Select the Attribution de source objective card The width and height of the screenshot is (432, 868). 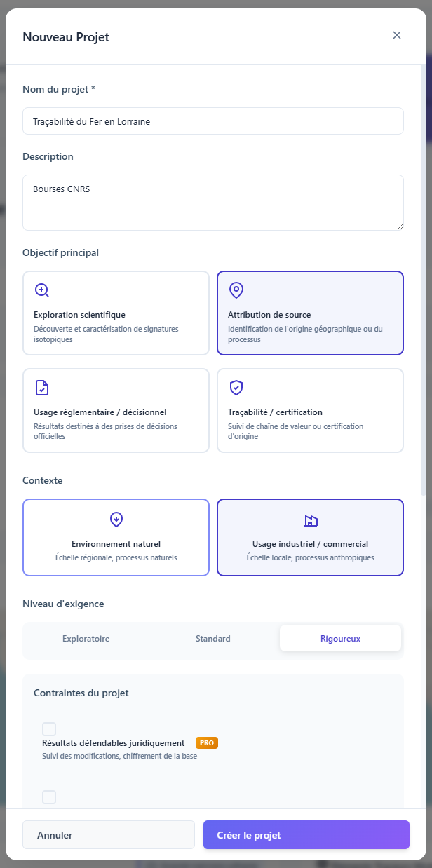point(310,313)
